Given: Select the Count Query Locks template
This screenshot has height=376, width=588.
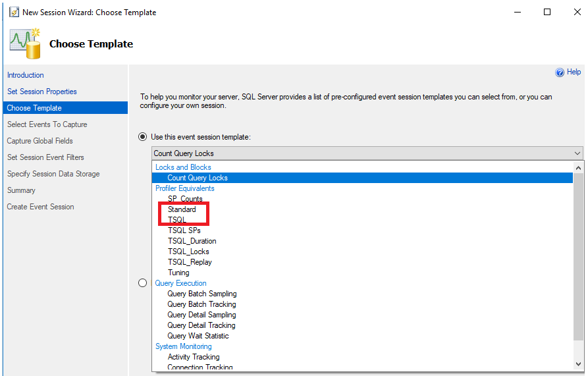Looking at the screenshot, I should [198, 178].
